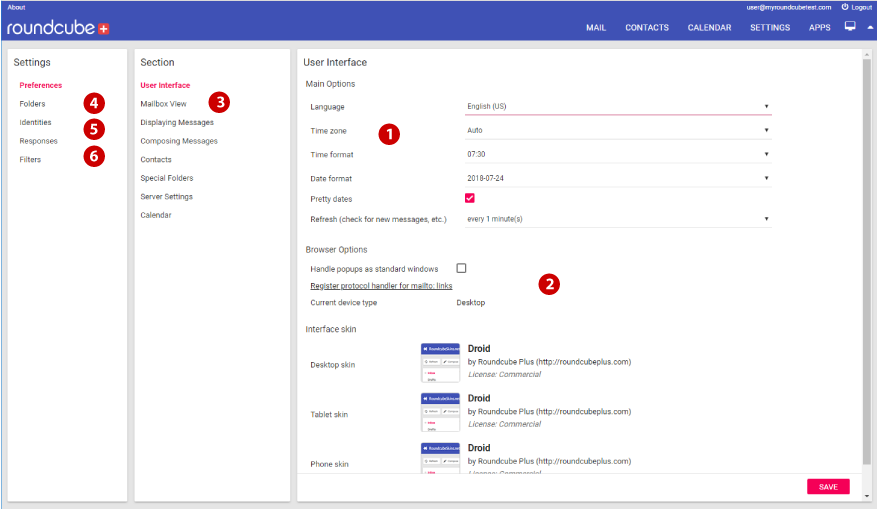Open the Language dropdown
Image resolution: width=877 pixels, height=509 pixels.
(618, 106)
